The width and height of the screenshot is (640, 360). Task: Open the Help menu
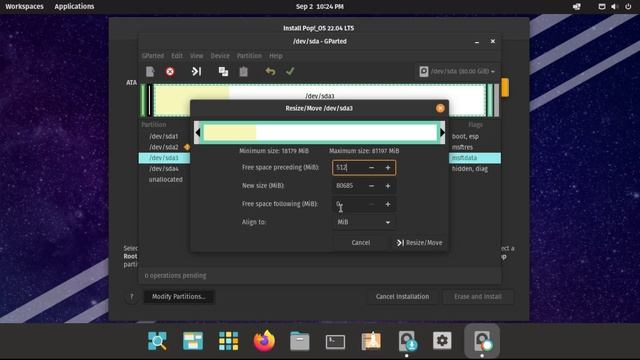pos(276,56)
